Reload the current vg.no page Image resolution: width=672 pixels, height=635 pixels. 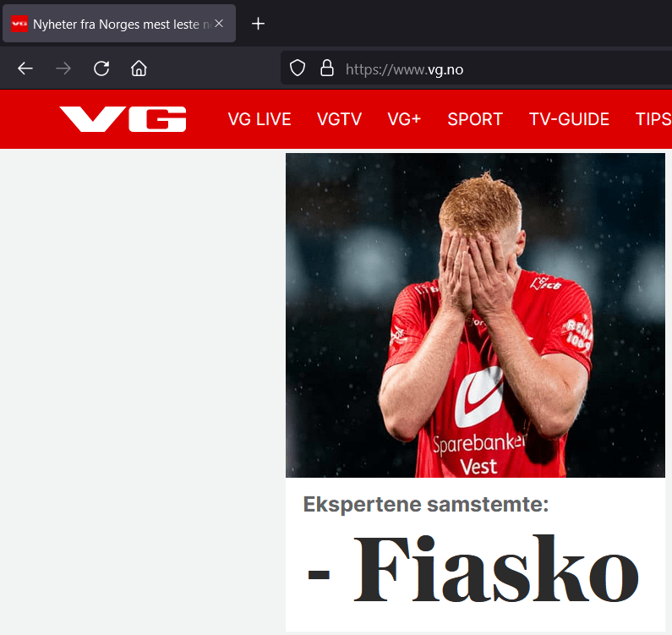101,68
